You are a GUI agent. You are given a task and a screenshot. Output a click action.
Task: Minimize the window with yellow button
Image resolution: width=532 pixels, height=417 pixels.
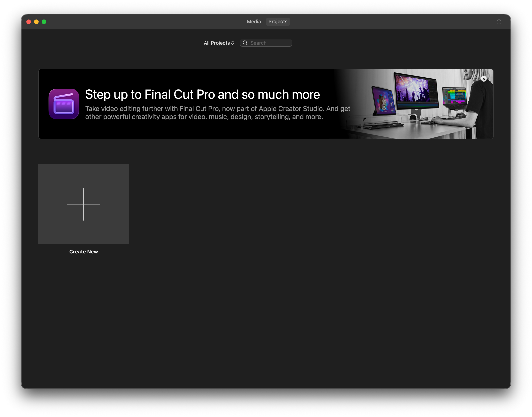pyautogui.click(x=36, y=22)
